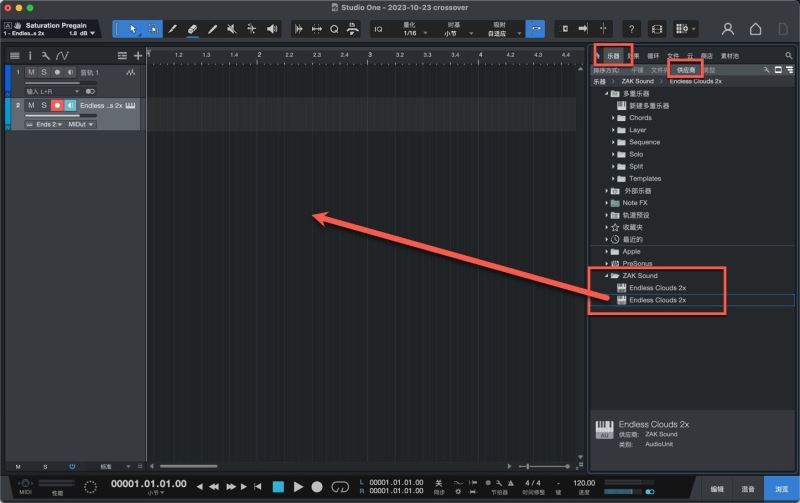The height and width of the screenshot is (503, 800).
Task: Click the 浏览 browse button
Action: [x=782, y=489]
